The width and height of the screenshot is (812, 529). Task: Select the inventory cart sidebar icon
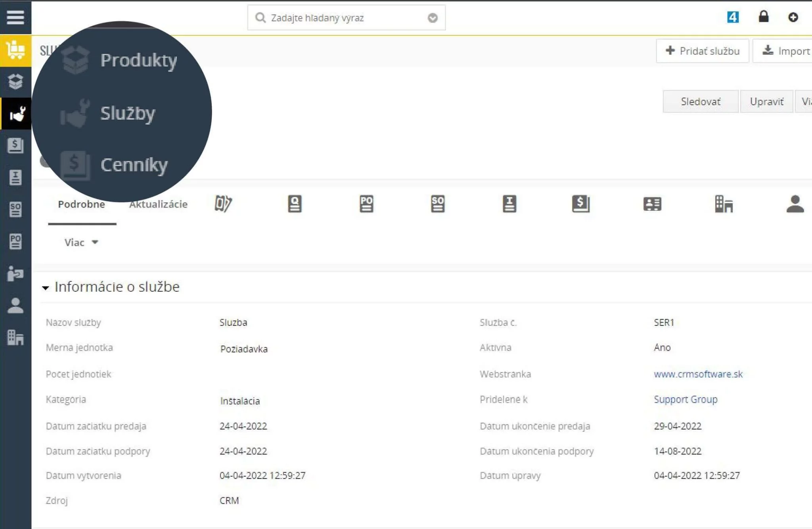tap(15, 50)
